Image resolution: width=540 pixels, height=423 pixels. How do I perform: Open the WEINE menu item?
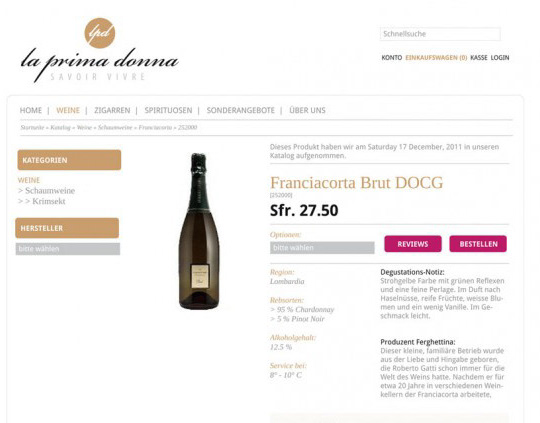[68, 110]
